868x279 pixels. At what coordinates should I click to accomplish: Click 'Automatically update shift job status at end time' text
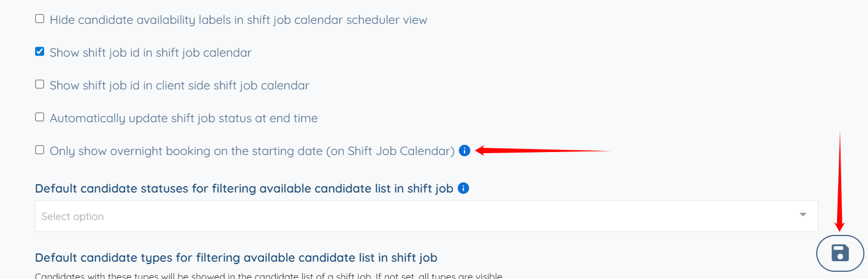tap(183, 118)
